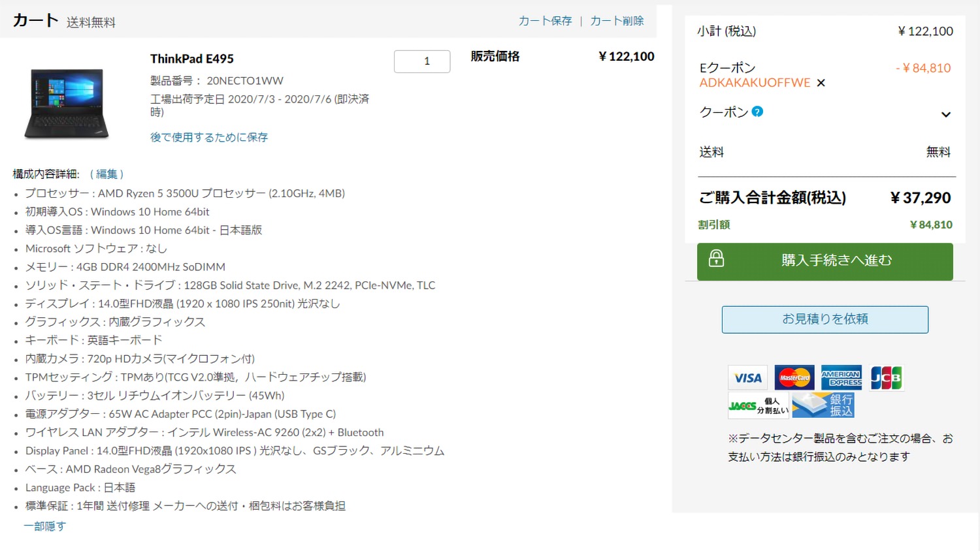980x551 pixels.
Task: Open the ThinkPad E495 laptop thumbnail
Action: 67,102
